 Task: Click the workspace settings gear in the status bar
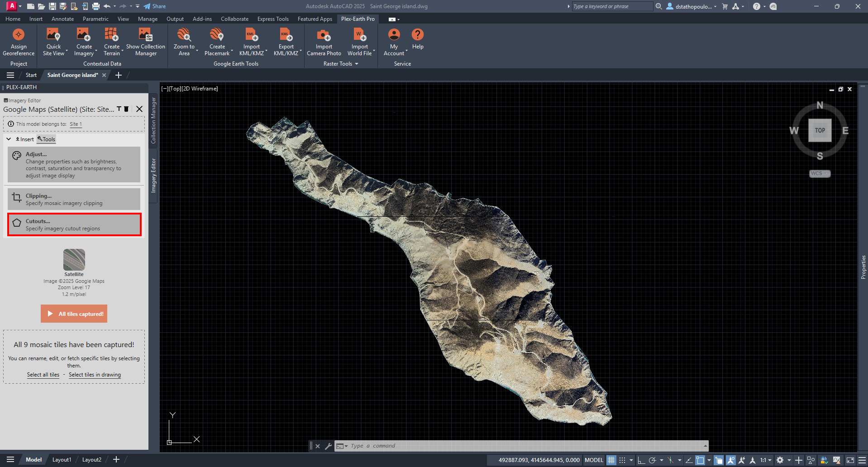pos(780,460)
